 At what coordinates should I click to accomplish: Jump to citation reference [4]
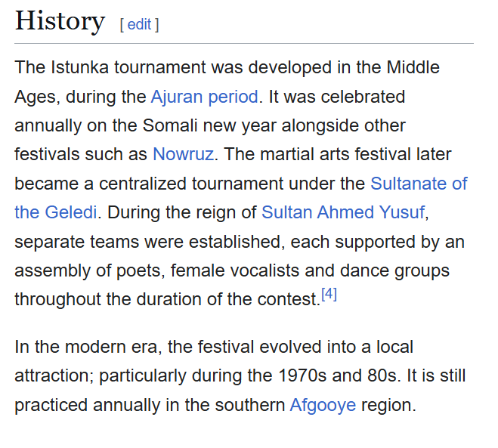coord(329,295)
